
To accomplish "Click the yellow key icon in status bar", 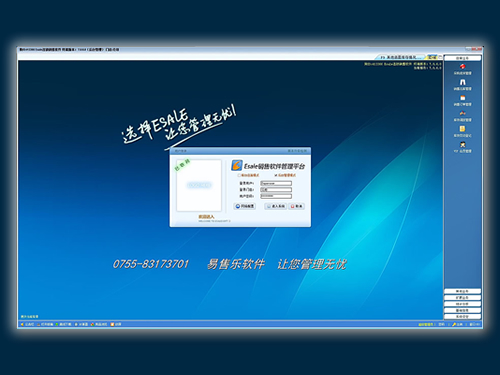I will (x=454, y=324).
